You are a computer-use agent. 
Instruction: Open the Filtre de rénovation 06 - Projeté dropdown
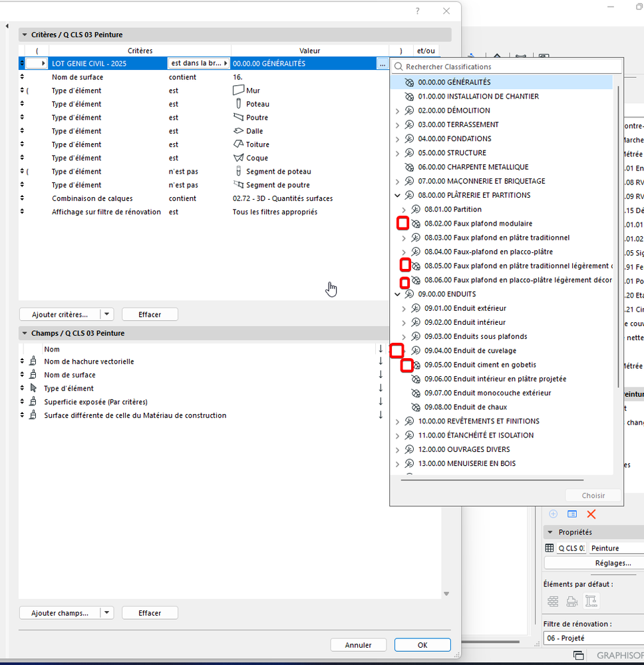(593, 638)
